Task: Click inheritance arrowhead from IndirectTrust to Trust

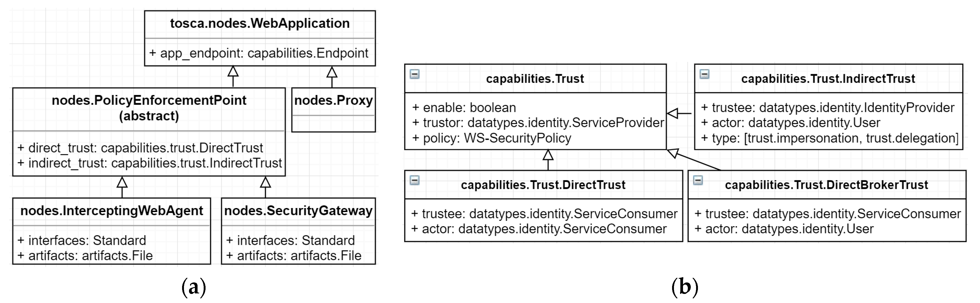Action: tap(673, 113)
